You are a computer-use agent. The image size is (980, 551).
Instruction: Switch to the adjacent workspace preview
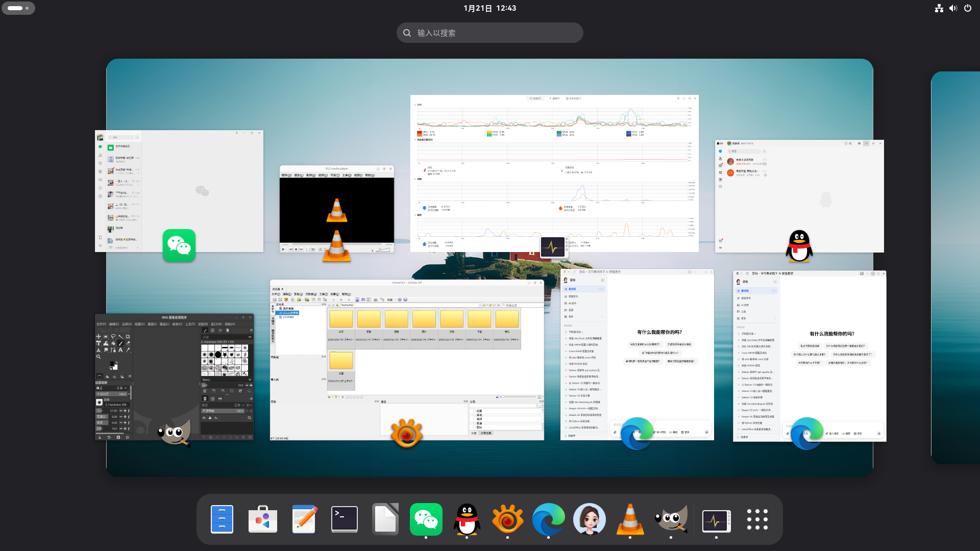click(955, 268)
